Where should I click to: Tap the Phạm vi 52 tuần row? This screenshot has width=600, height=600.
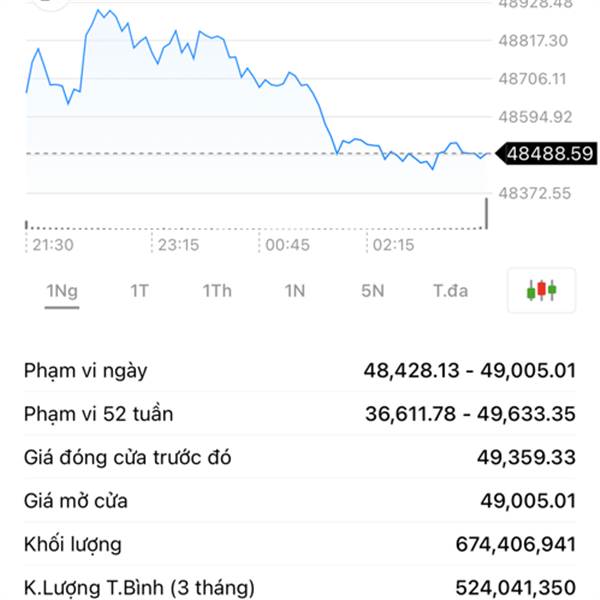300,414
